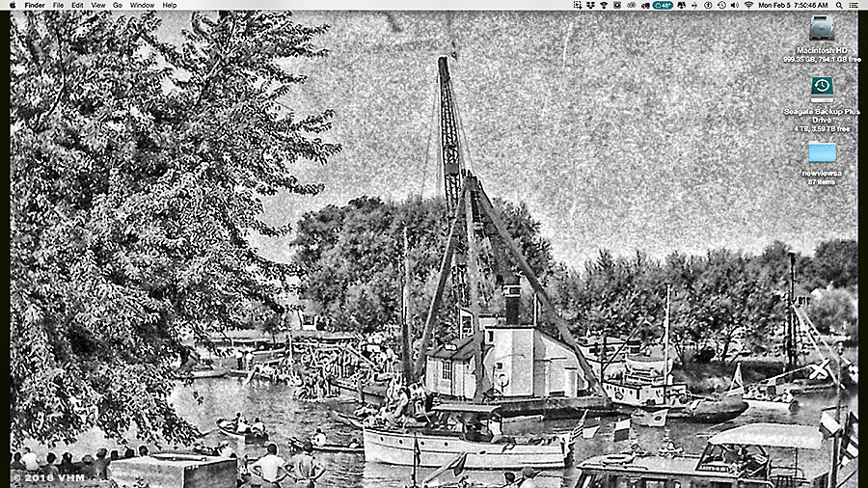868x488 pixels.
Task: Open the Finder menu
Action: pos(35,5)
